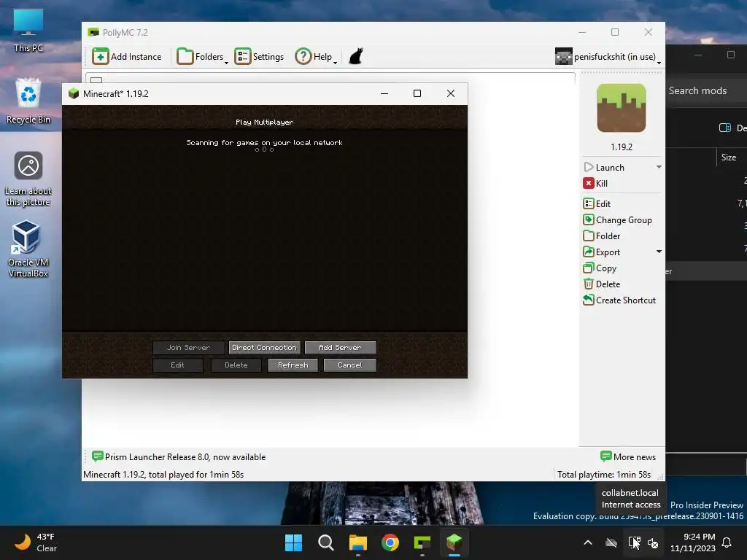Image resolution: width=747 pixels, height=560 pixels.
Task: Click Export in the instance sidebar
Action: point(602,252)
